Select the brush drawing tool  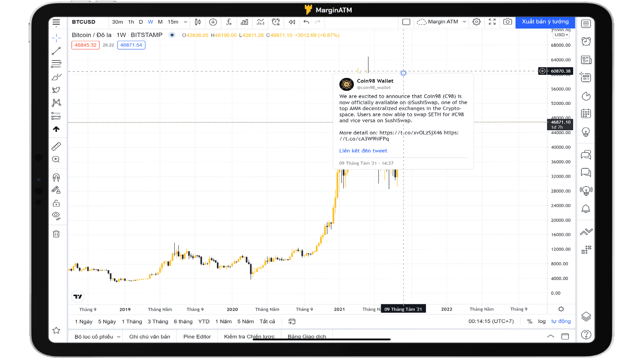tap(56, 77)
